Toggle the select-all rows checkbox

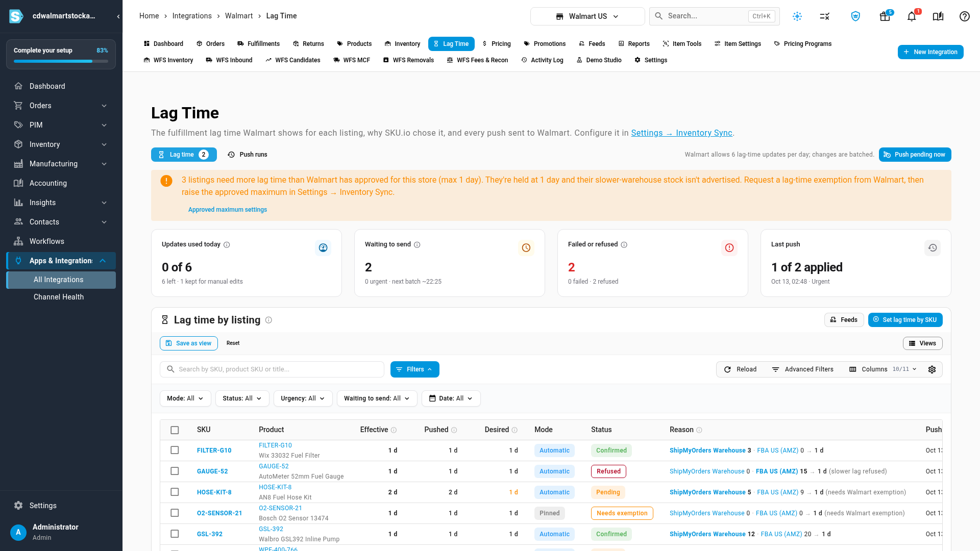[x=175, y=430]
